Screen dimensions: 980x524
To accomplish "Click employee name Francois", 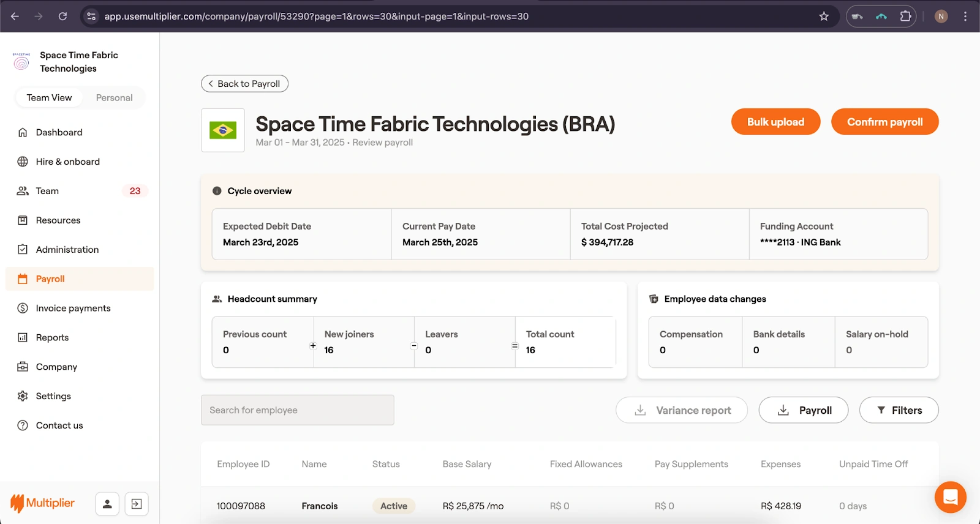I will 320,506.
